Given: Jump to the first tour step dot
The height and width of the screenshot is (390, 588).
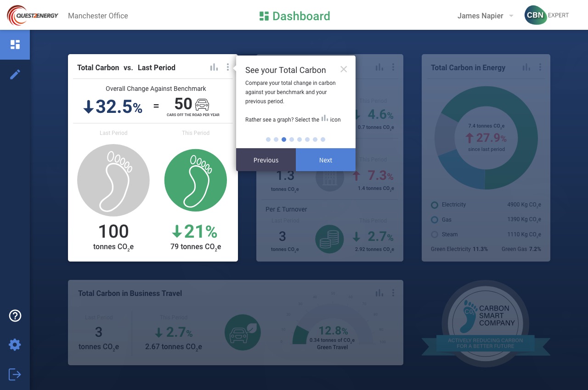Looking at the screenshot, I should coord(268,139).
